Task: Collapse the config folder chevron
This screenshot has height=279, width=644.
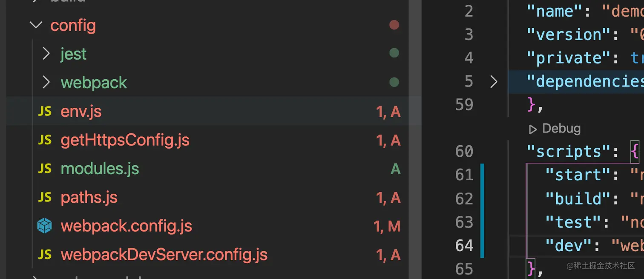Action: (36, 25)
